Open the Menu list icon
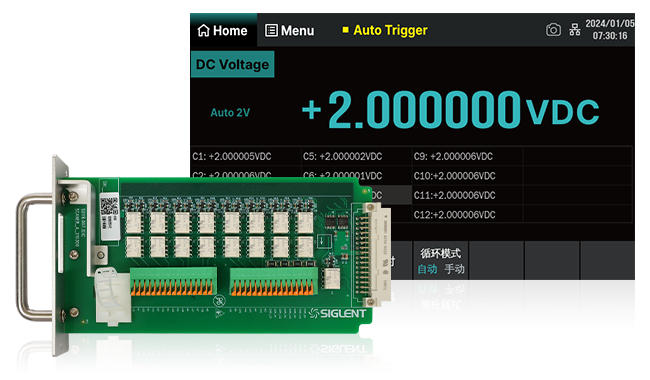Image resolution: width=650 pixels, height=380 pixels. pyautogui.click(x=271, y=30)
